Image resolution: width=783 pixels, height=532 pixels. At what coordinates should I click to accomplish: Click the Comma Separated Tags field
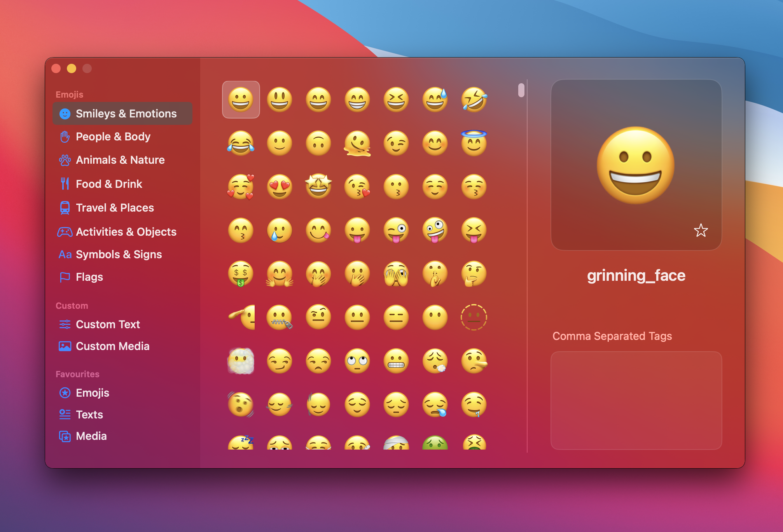tap(636, 401)
